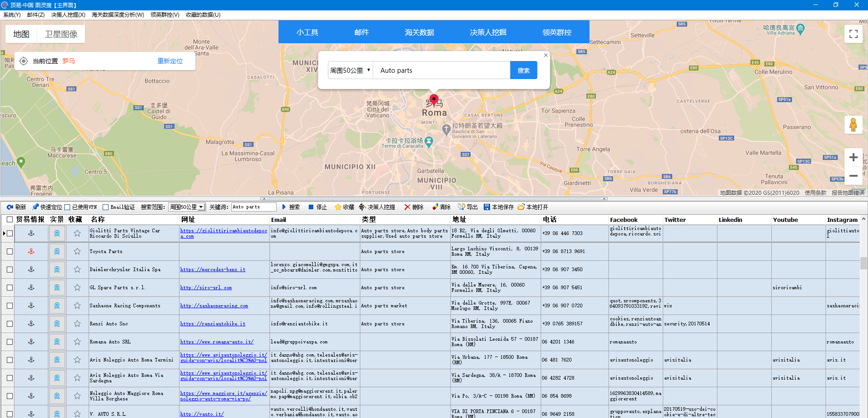Screen dimensions: 868x418
Task: Switch to the 卫星图像 satellite view tab
Action: point(61,34)
